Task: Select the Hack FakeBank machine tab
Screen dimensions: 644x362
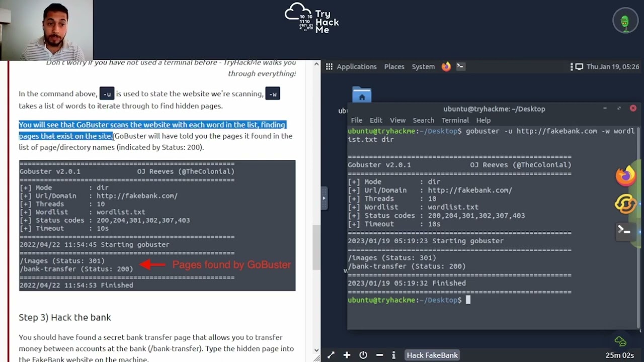Action: (x=432, y=355)
